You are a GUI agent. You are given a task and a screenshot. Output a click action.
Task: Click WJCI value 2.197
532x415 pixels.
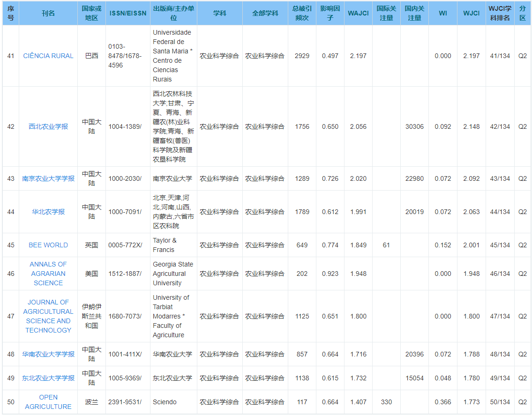[x=471, y=56]
